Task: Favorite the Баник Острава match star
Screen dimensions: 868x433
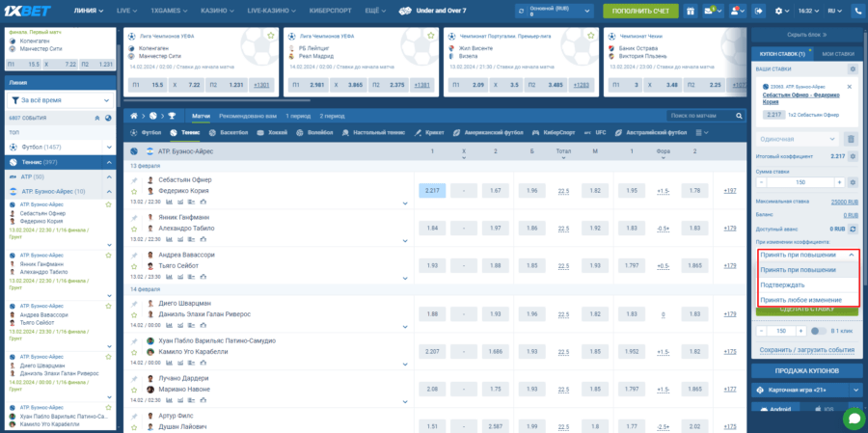Action: (749, 35)
